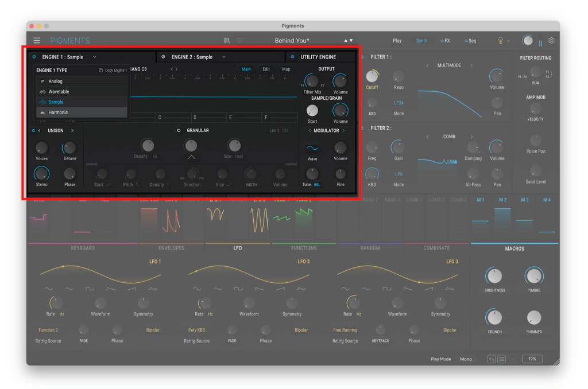Image resolution: width=588 pixels, height=389 pixels.
Task: Click the lightbulb sound design tips icon
Action: [500, 41]
